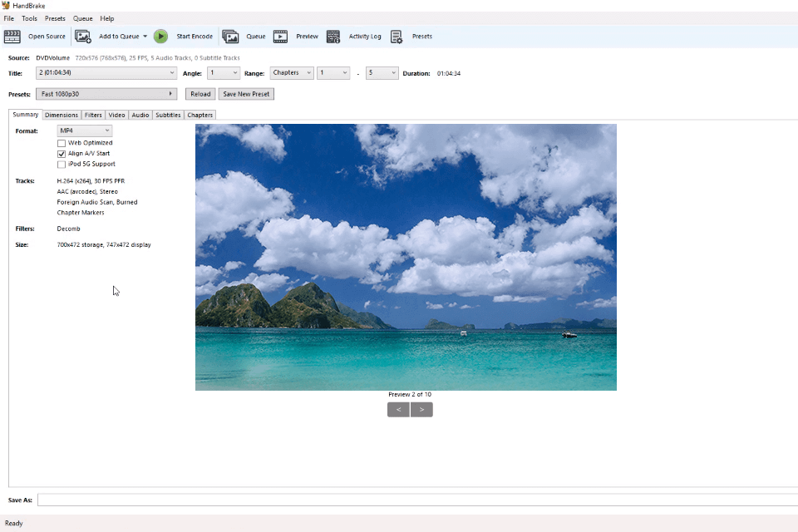Click the Preview icon

(x=280, y=36)
